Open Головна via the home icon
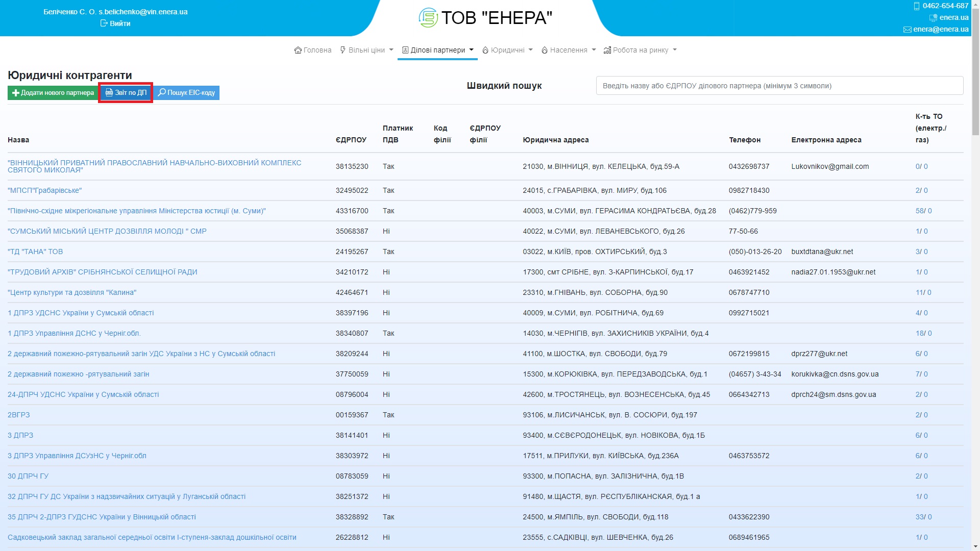Screen dimensions: 980x551 click(x=298, y=50)
